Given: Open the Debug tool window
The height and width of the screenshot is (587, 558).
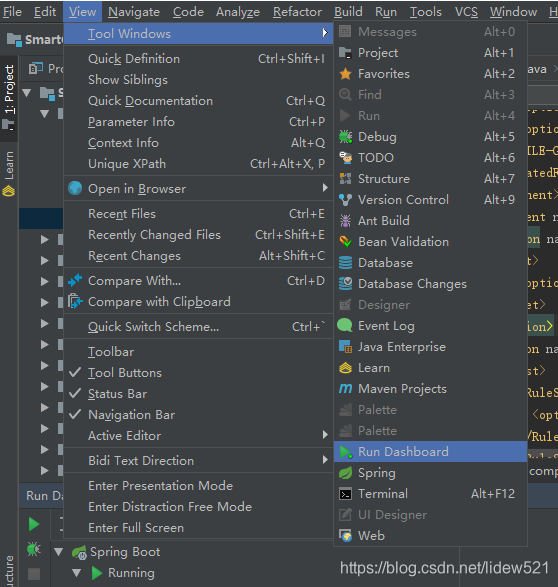Looking at the screenshot, I should click(430, 137).
